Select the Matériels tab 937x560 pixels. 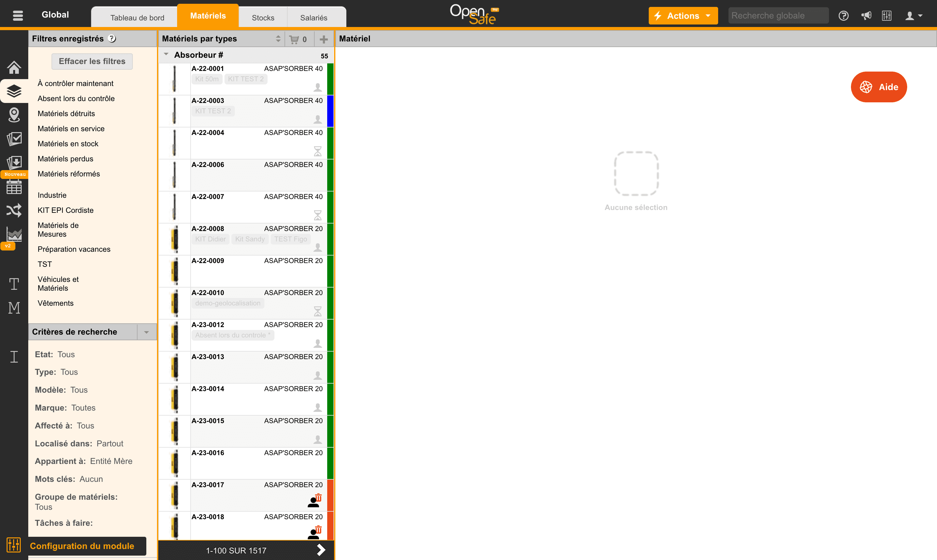(x=208, y=15)
